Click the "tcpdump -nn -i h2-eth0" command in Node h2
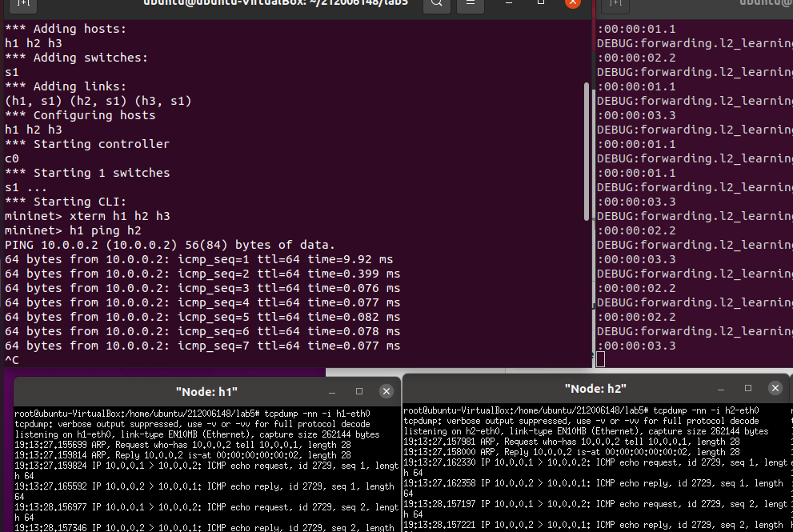 (x=706, y=410)
